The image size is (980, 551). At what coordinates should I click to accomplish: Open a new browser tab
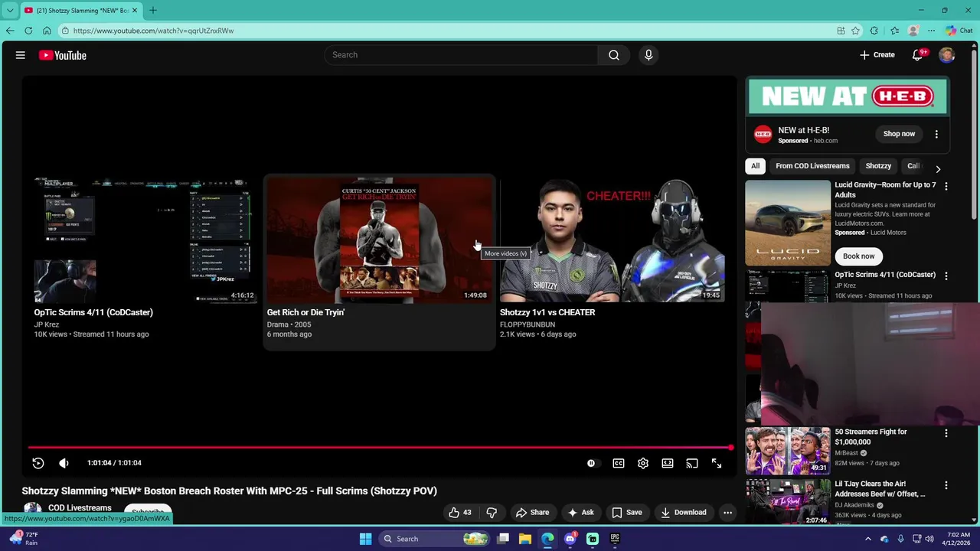point(153,10)
